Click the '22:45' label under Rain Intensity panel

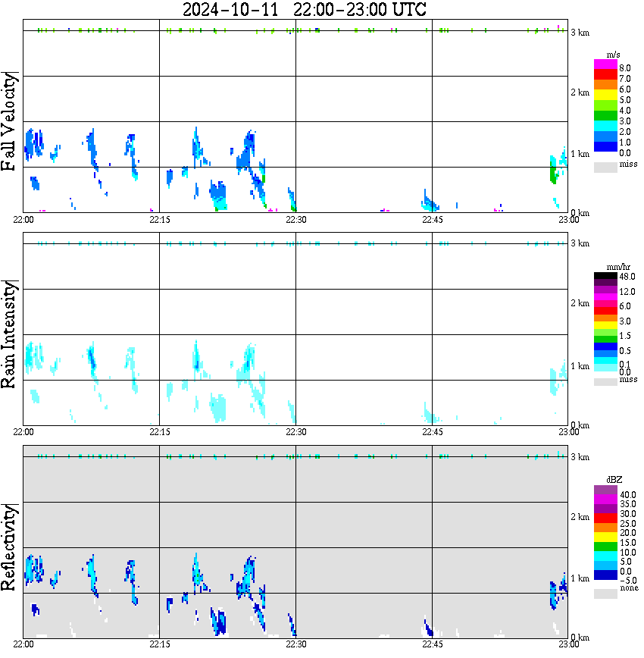433,432
